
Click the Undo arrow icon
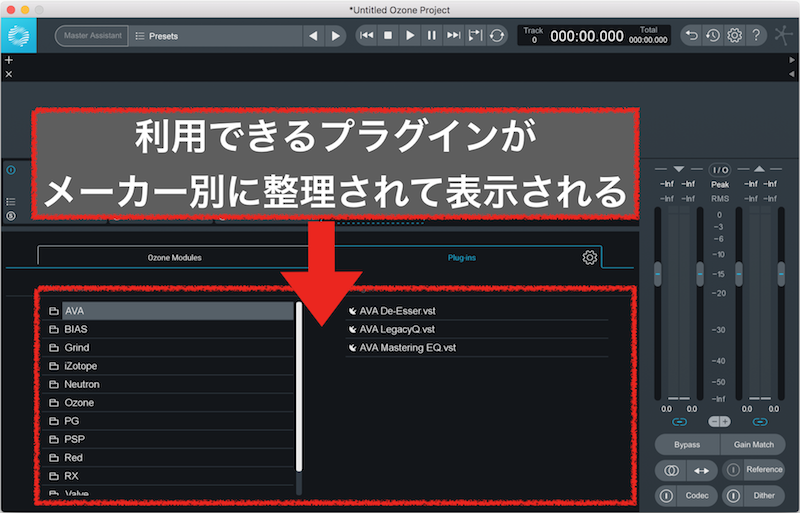(691, 35)
